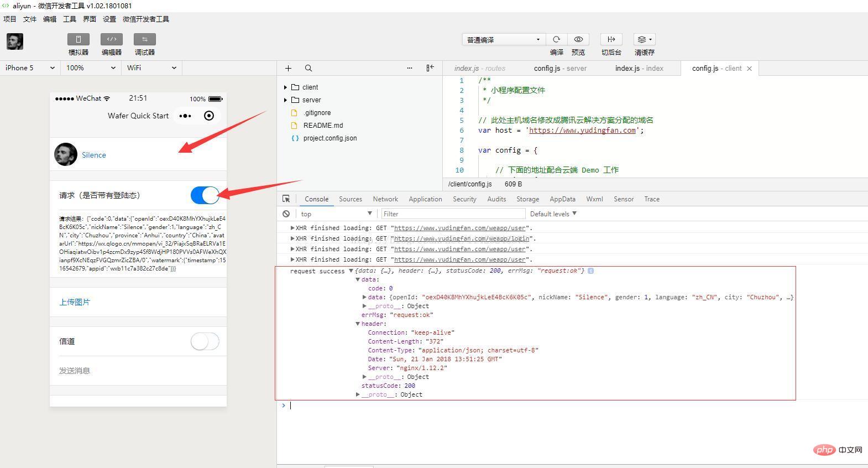This screenshot has height=468, width=868.
Task: Expand the client folder
Action: coord(285,87)
